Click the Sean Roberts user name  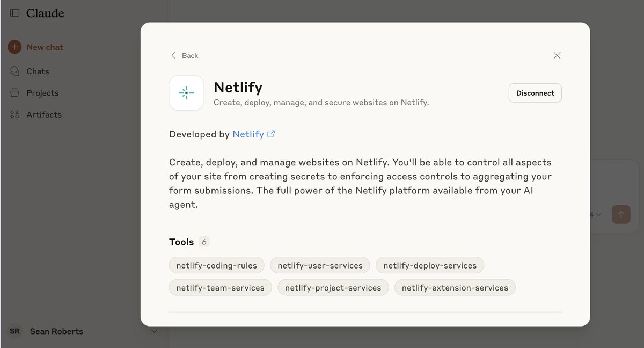tap(56, 331)
